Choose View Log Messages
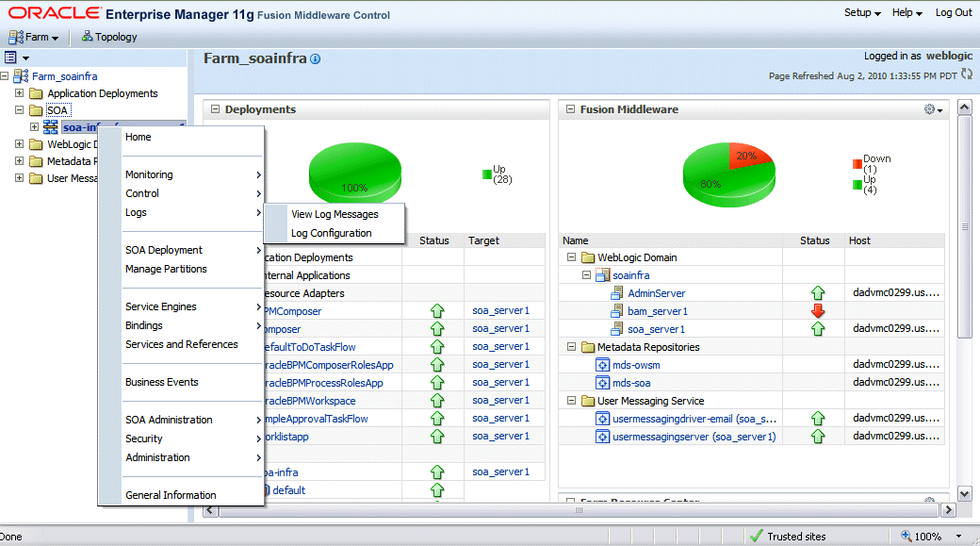 tap(335, 214)
